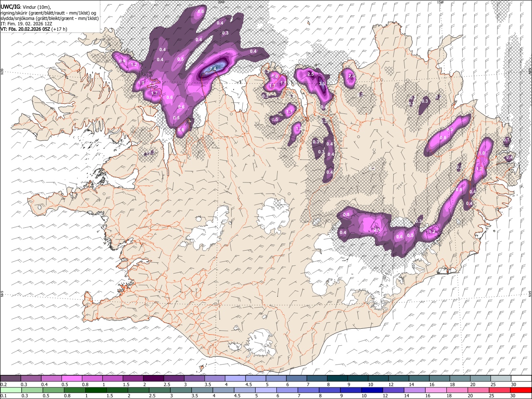Click the "IT: Fim. 19. 02. 2026 12Z" line
532x399 pixels.
[x=26, y=24]
